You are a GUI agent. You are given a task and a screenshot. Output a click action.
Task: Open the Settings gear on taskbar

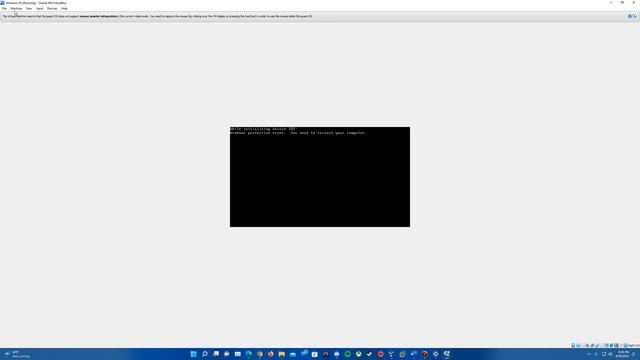(436, 354)
